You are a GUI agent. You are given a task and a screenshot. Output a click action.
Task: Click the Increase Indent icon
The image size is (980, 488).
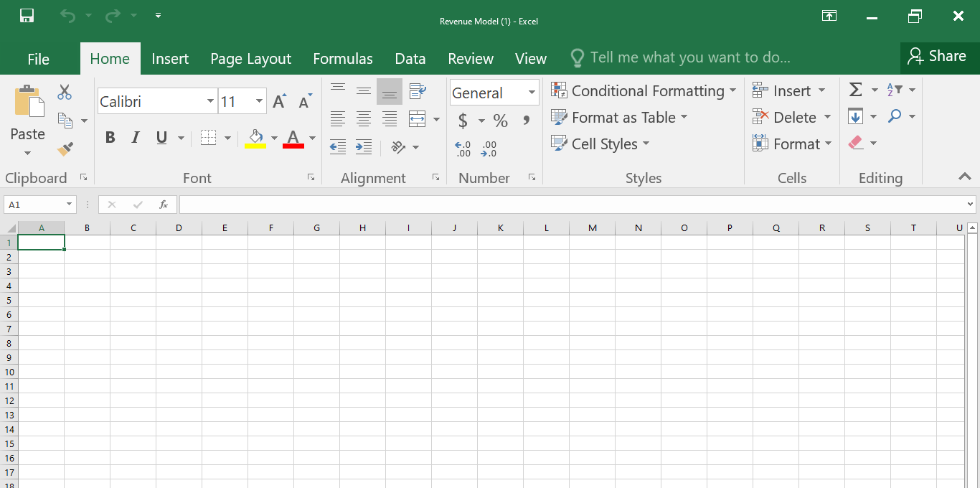click(364, 147)
